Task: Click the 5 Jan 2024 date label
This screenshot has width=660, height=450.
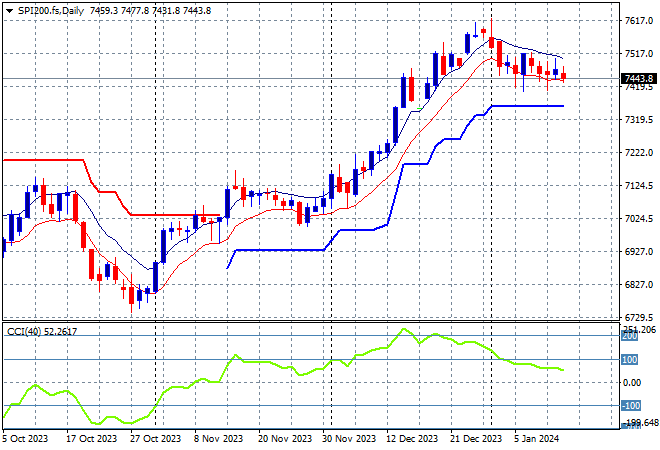Action: [537, 438]
